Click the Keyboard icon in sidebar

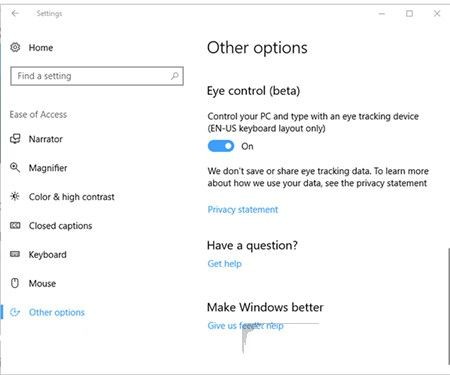tap(15, 254)
